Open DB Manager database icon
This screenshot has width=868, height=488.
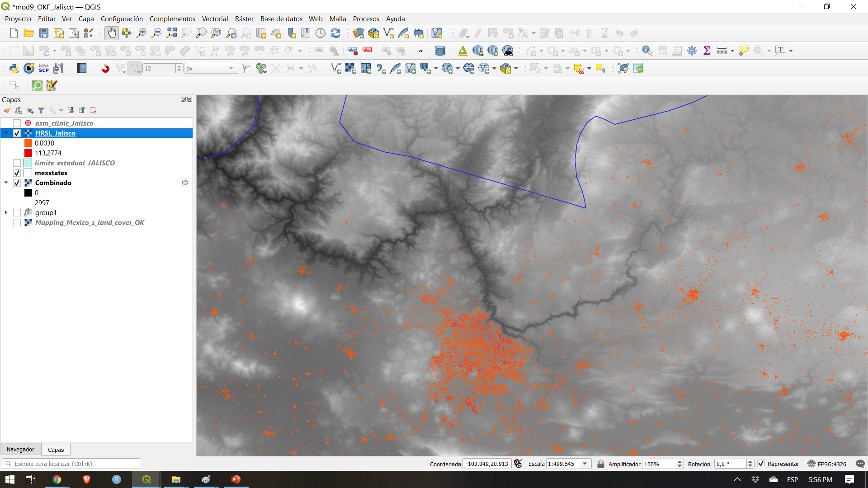coord(439,51)
